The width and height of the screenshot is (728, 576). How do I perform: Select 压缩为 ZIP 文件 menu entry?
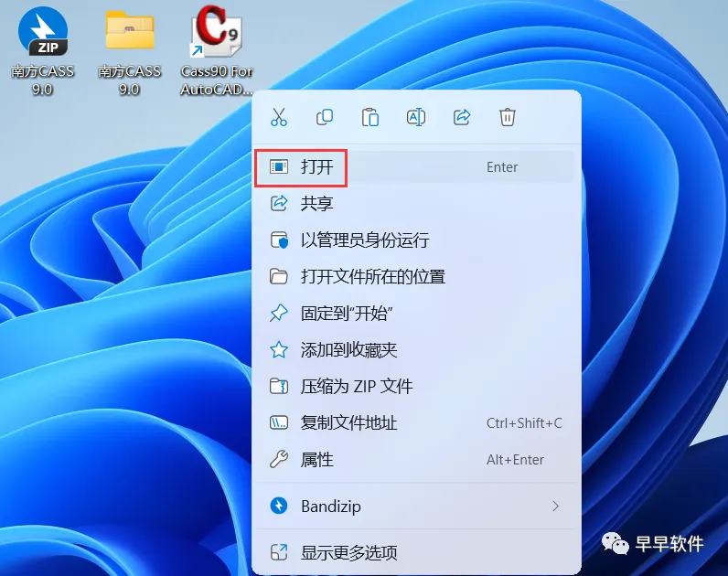(x=415, y=386)
